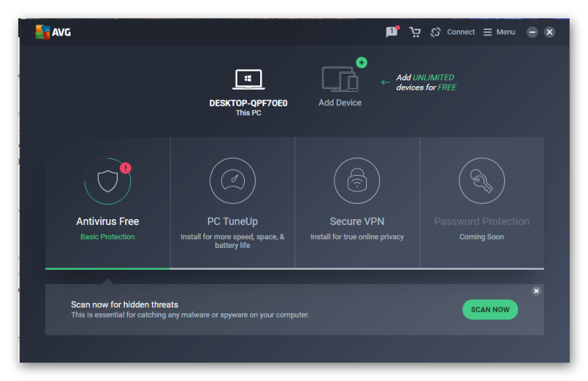Select the PC TuneUp title
This screenshot has width=588, height=381.
[232, 221]
